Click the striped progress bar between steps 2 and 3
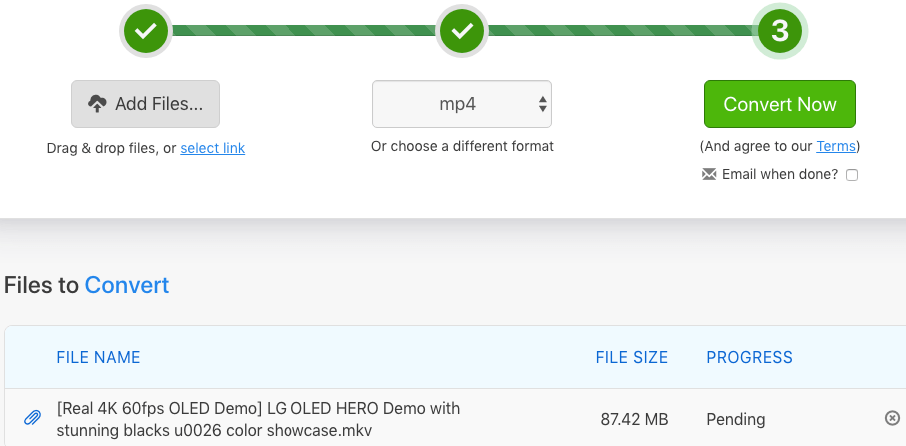Screen dimensions: 906x446 (620, 31)
